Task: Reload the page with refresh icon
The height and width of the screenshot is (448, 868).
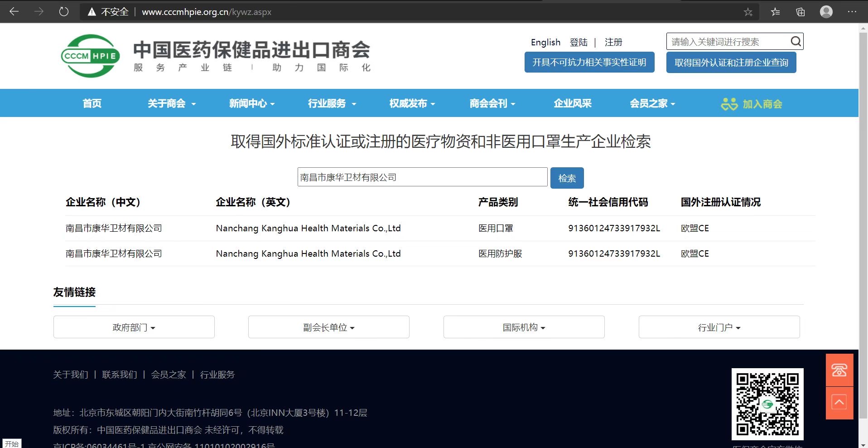Action: (64, 12)
